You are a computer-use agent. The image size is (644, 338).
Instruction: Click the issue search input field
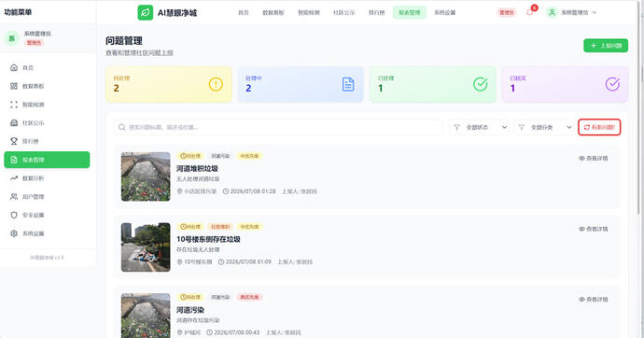tap(278, 127)
